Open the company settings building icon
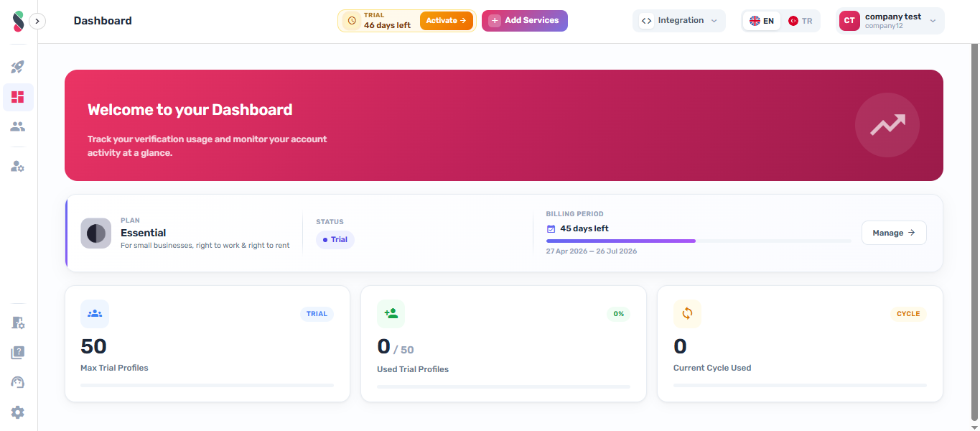This screenshot has width=980, height=431. (18, 323)
